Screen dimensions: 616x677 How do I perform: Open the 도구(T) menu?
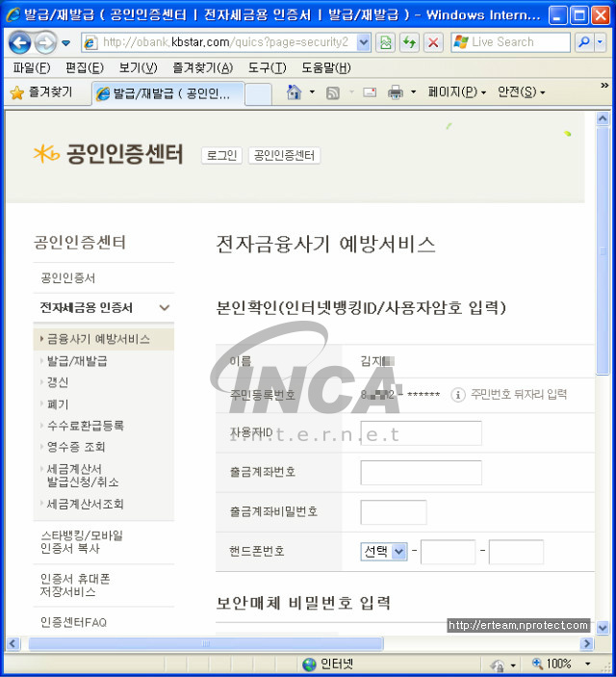268,67
